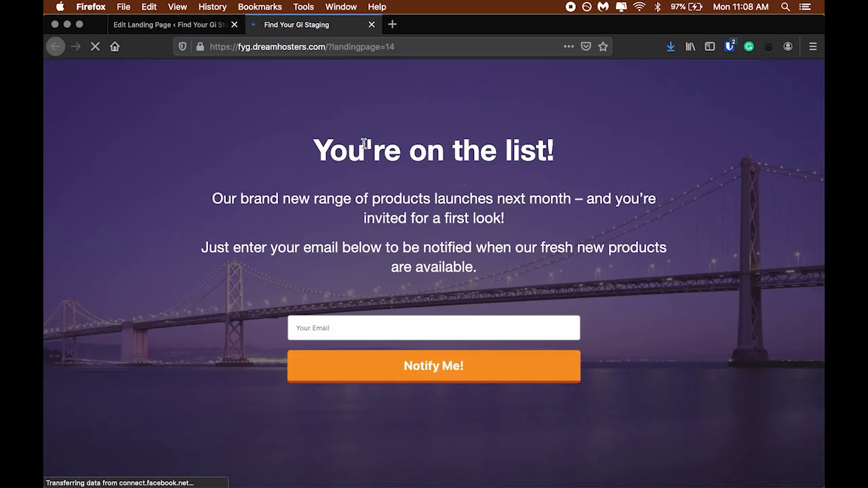The width and height of the screenshot is (868, 488).
Task: Click the "You're on the list!" heading
Action: (x=434, y=150)
